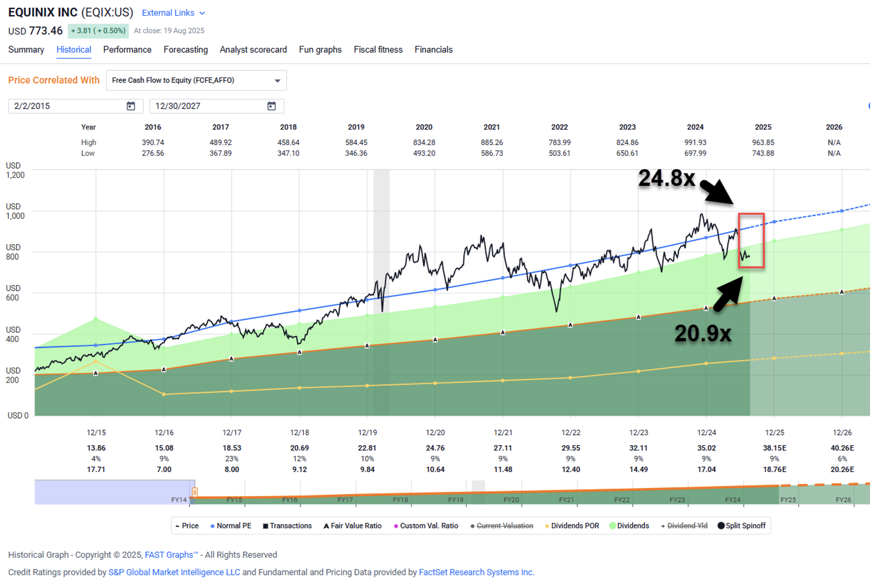Go to the Forecasting tab
Viewport: 872px width, 588px height.
click(185, 50)
